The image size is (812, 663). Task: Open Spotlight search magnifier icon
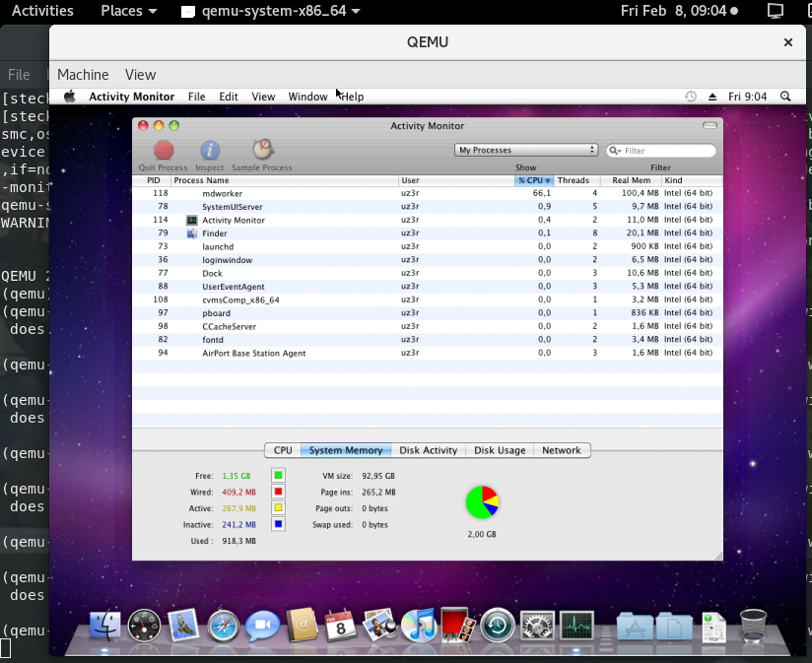[x=785, y=97]
